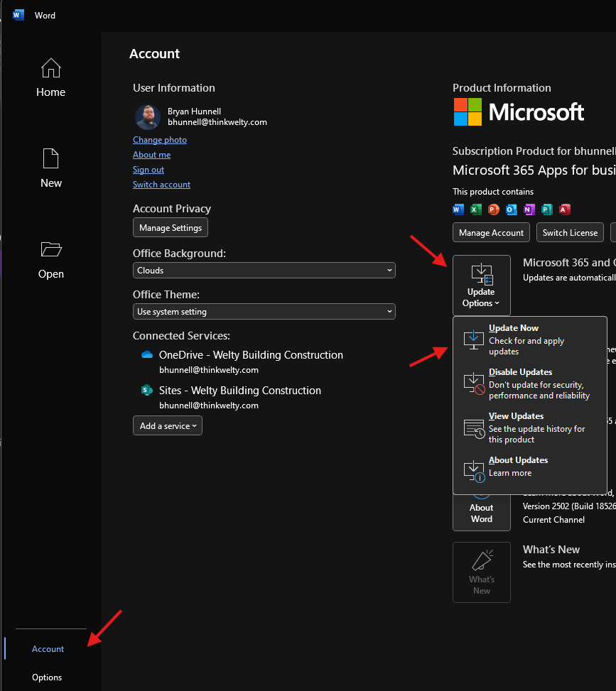Image resolution: width=616 pixels, height=691 pixels.
Task: Click the New document icon in the sidebar
Action: [50, 158]
